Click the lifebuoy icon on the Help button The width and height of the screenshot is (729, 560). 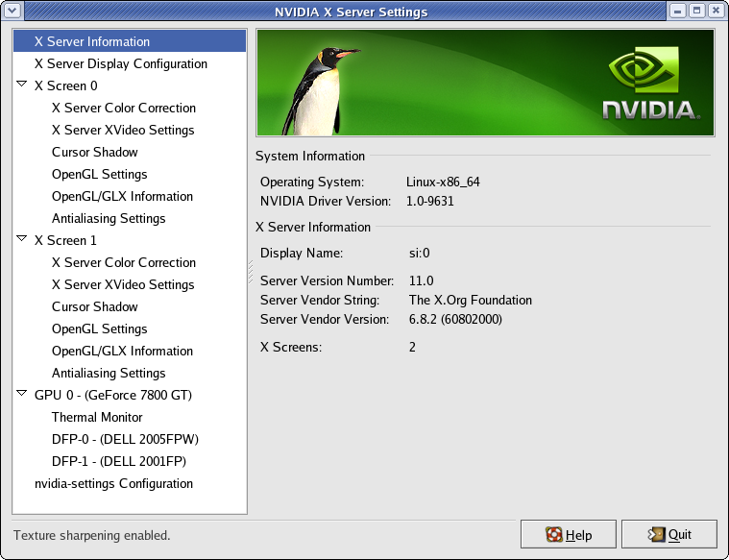pos(554,534)
